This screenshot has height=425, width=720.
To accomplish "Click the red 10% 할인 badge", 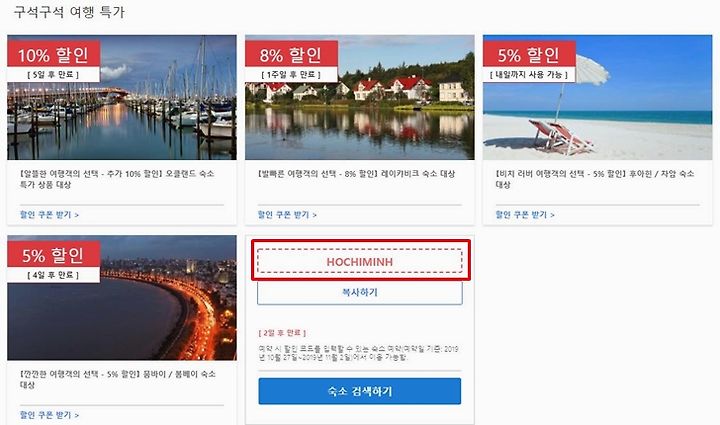I will (x=54, y=55).
